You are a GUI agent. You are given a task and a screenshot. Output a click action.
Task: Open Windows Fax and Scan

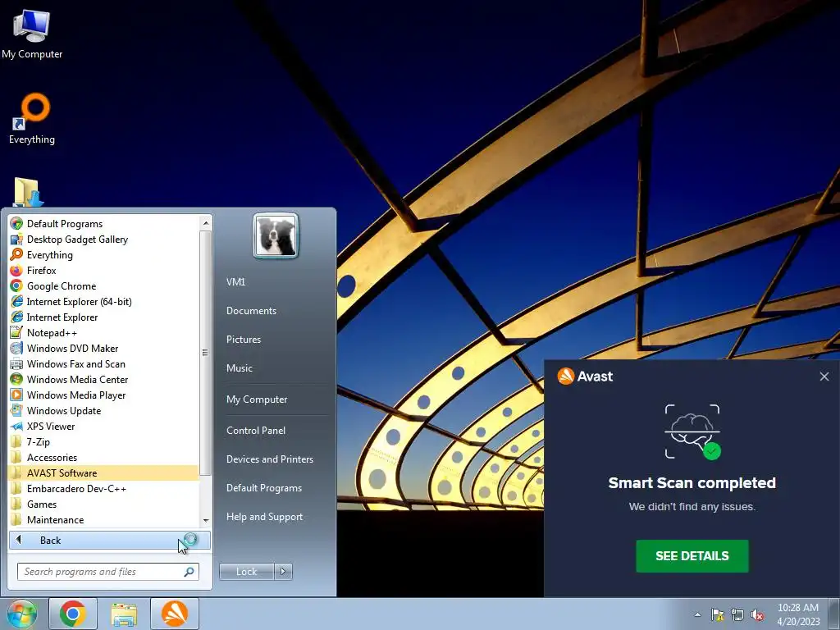[x=104, y=363]
